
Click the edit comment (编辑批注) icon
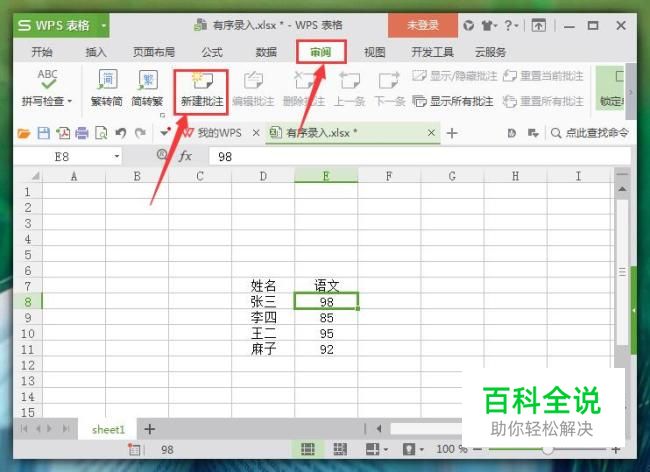click(253, 80)
